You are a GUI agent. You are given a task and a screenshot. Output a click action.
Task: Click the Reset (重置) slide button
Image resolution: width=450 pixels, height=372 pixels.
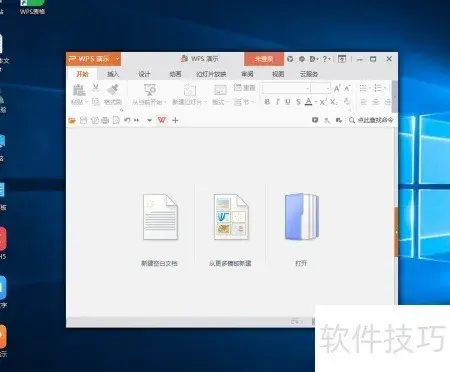(244, 88)
